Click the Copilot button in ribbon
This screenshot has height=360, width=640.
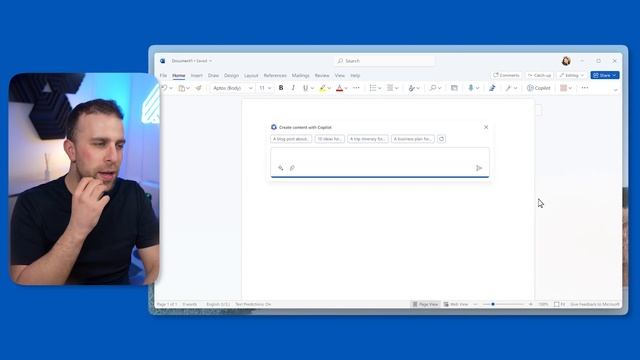click(538, 88)
